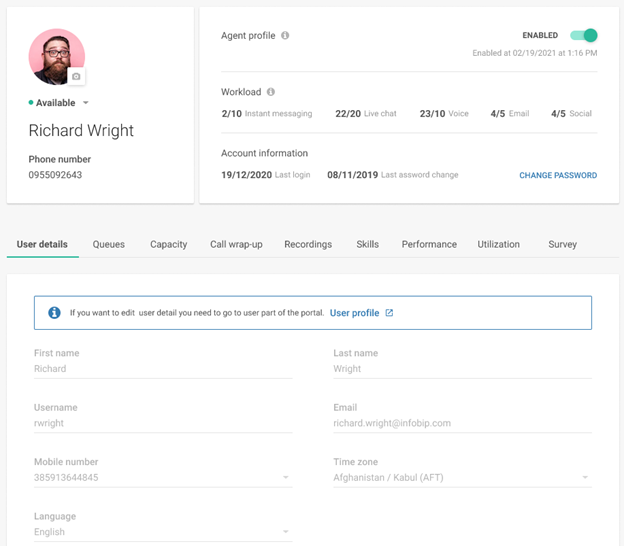Open the User profile link
Image resolution: width=624 pixels, height=546 pixels.
(x=354, y=313)
